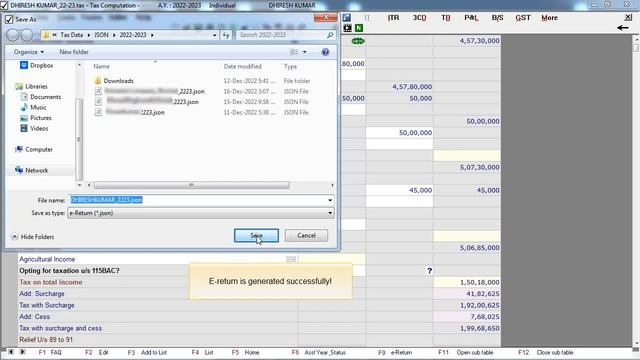Click the horizontal scrollbar in file list
Viewport: 640px width, 360px height.
tap(191, 185)
